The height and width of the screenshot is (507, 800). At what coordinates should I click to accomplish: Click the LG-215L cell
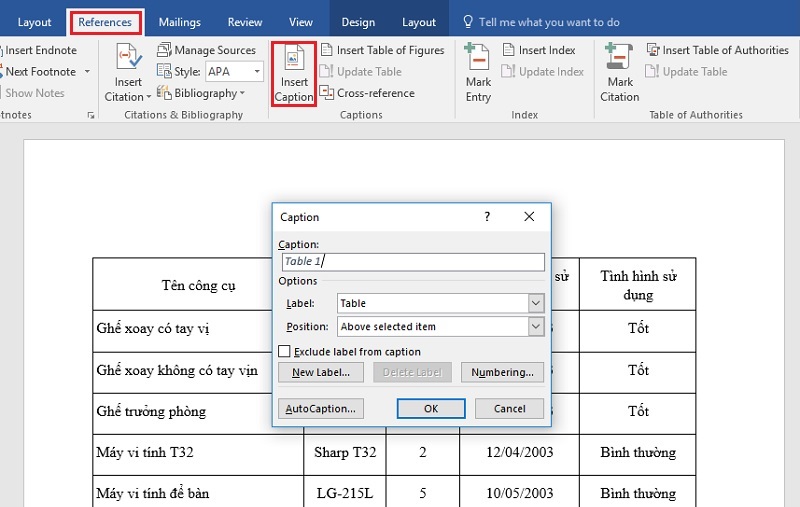[345, 493]
